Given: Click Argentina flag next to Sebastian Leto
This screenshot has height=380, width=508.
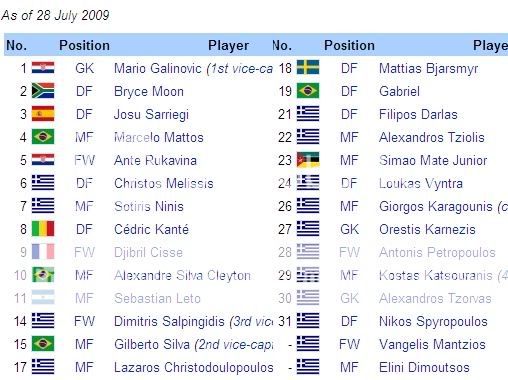Looking at the screenshot, I should point(43,298).
